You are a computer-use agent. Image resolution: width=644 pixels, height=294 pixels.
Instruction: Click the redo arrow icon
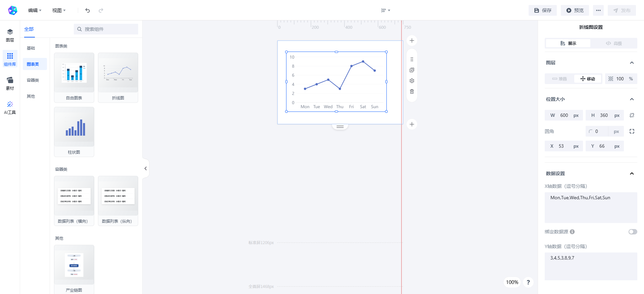coord(101,10)
